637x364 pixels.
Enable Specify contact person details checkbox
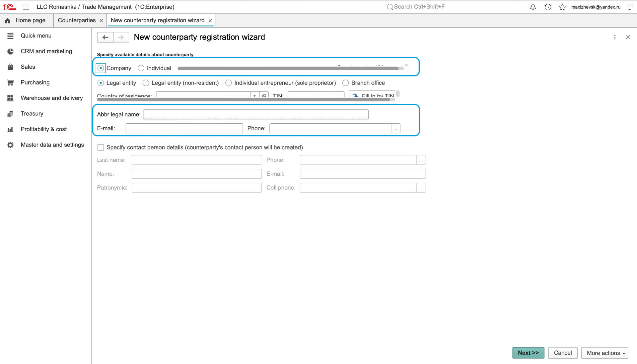[x=101, y=147]
